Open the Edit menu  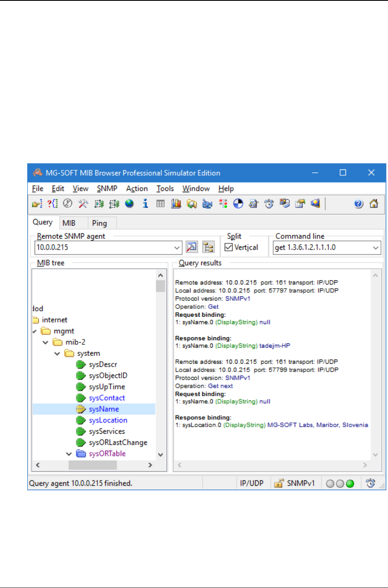pyautogui.click(x=58, y=188)
